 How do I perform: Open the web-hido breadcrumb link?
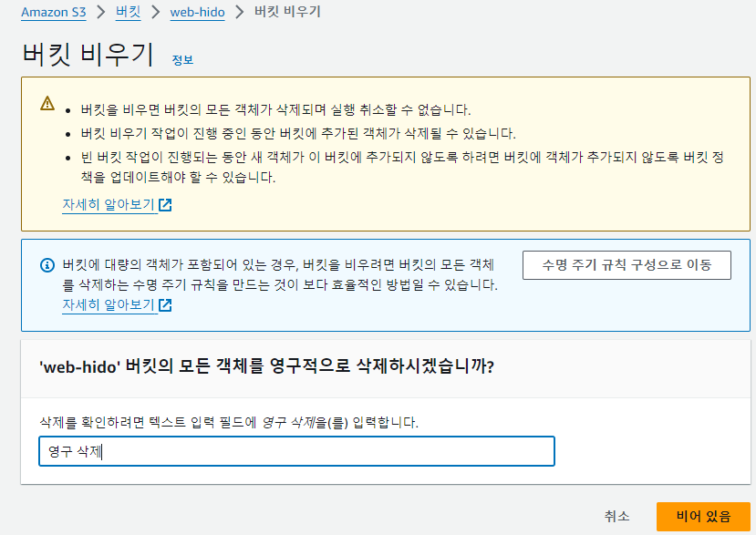coord(197,12)
